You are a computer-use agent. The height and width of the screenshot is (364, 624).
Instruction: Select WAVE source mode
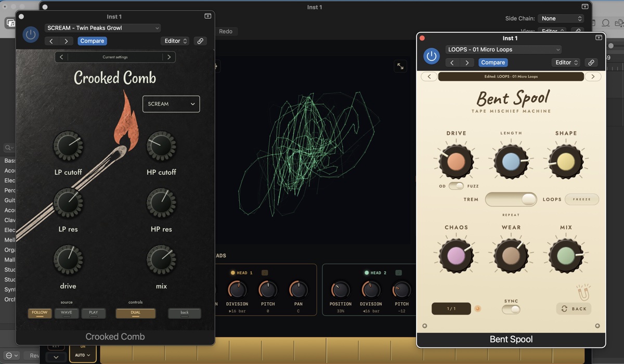pyautogui.click(x=67, y=313)
